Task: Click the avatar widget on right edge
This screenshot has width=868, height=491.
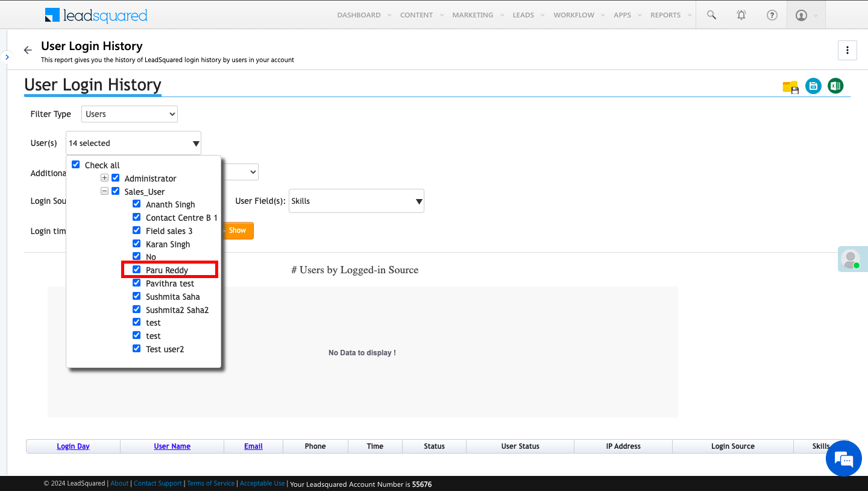Action: [x=852, y=259]
